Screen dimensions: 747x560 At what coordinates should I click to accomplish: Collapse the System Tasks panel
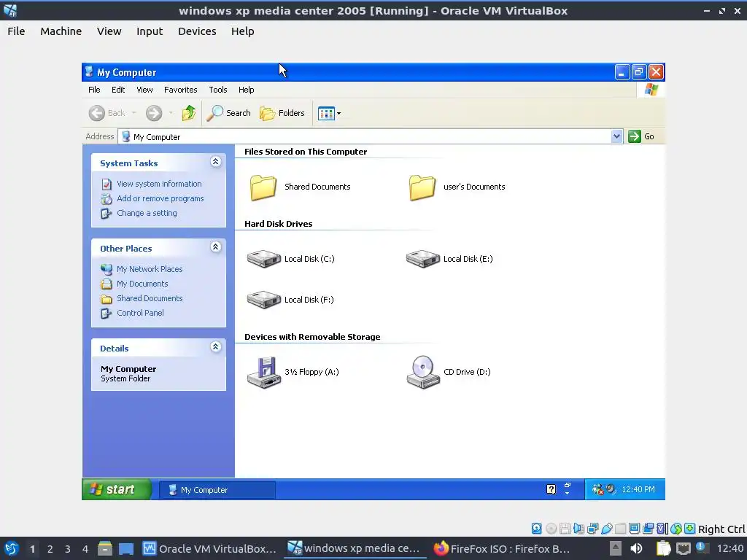[215, 162]
